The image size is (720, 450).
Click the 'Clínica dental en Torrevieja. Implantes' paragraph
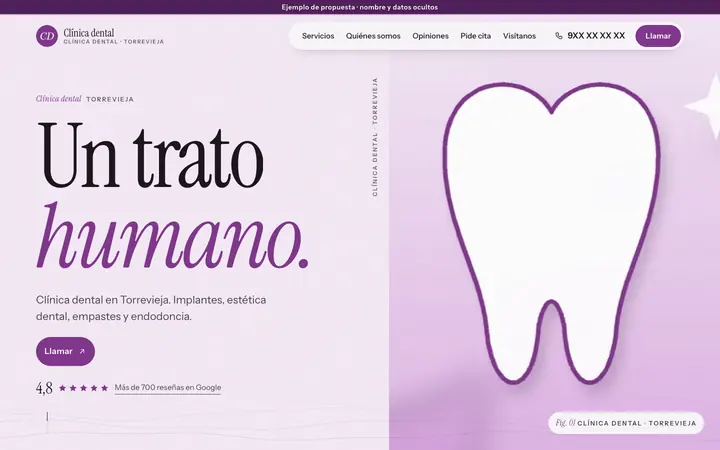coord(151,308)
